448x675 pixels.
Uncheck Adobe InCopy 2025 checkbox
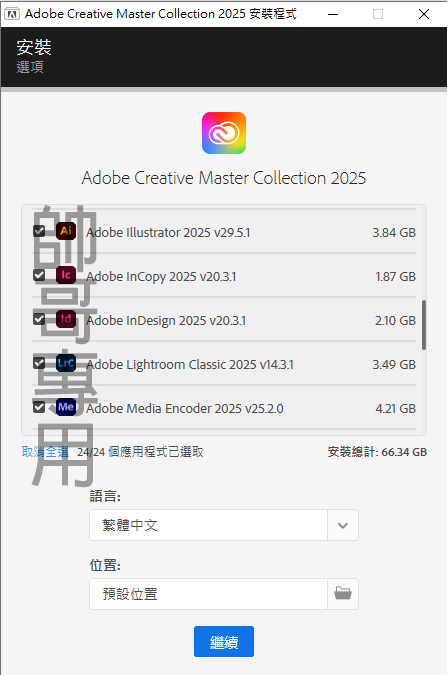click(39, 275)
